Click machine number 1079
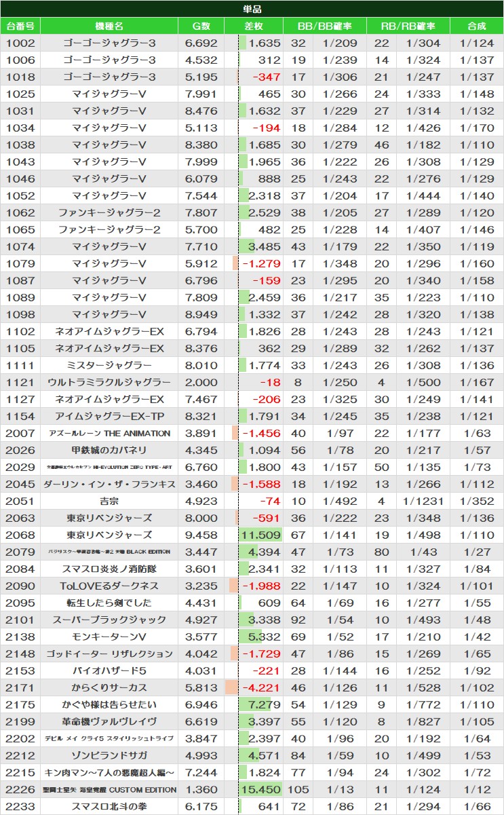Screen dimensions: 504x815 pos(20,263)
